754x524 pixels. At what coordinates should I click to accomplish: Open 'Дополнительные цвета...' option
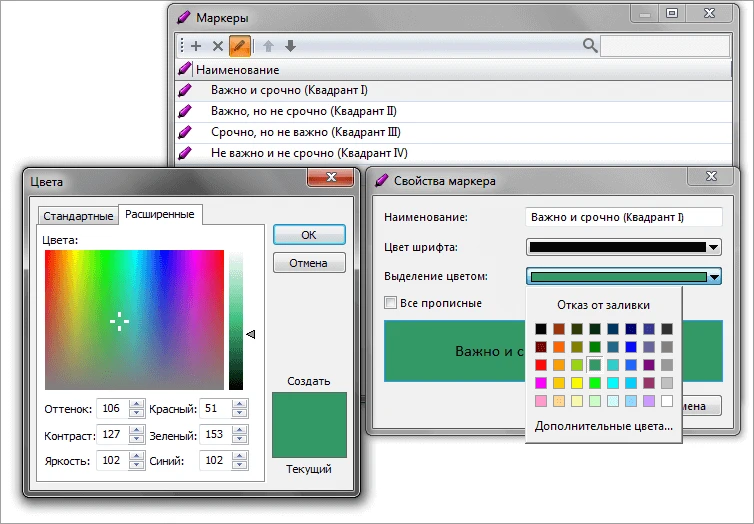pos(603,426)
